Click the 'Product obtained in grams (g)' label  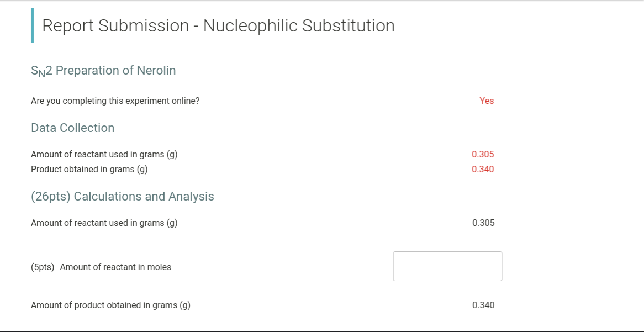(x=89, y=169)
